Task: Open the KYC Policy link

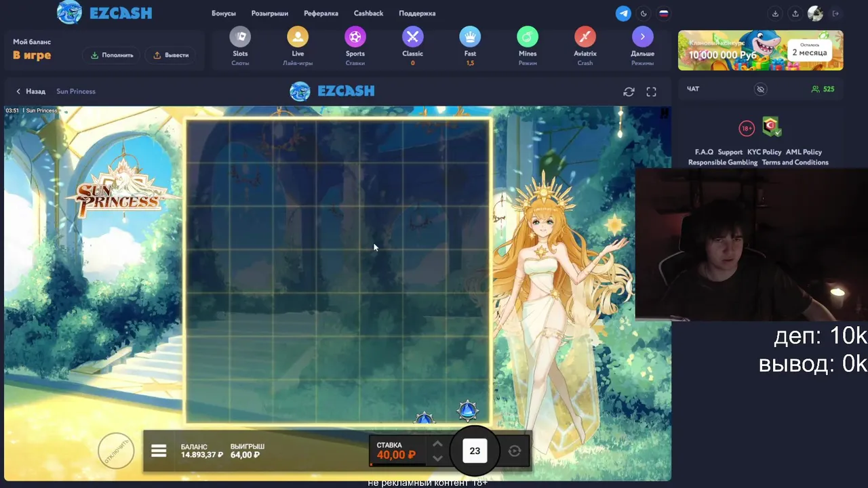Action: tap(764, 152)
